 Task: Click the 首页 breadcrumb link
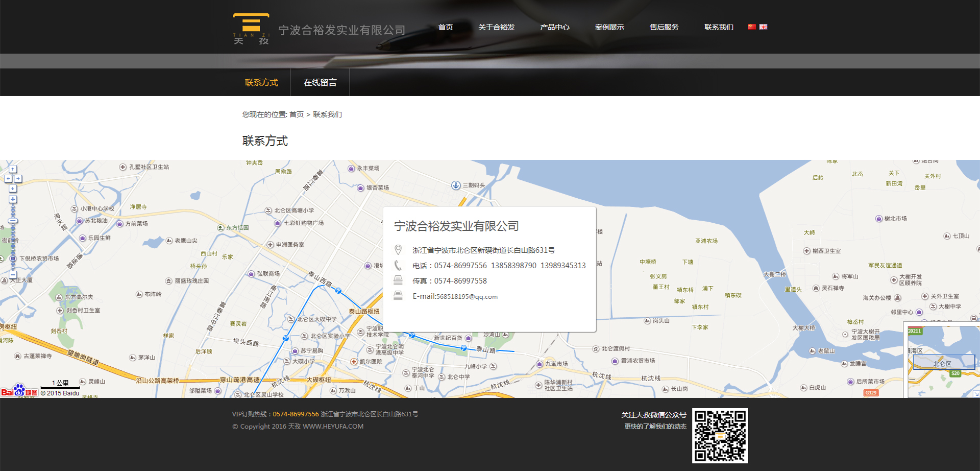tap(297, 114)
